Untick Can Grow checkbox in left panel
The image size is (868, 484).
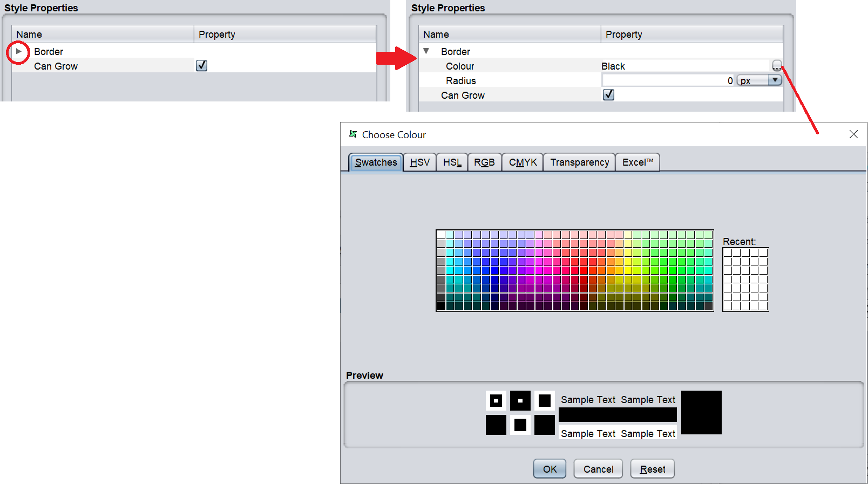pos(201,66)
